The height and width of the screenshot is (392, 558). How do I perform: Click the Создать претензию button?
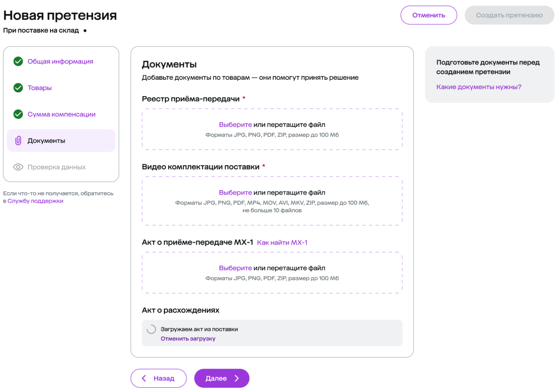click(x=509, y=15)
